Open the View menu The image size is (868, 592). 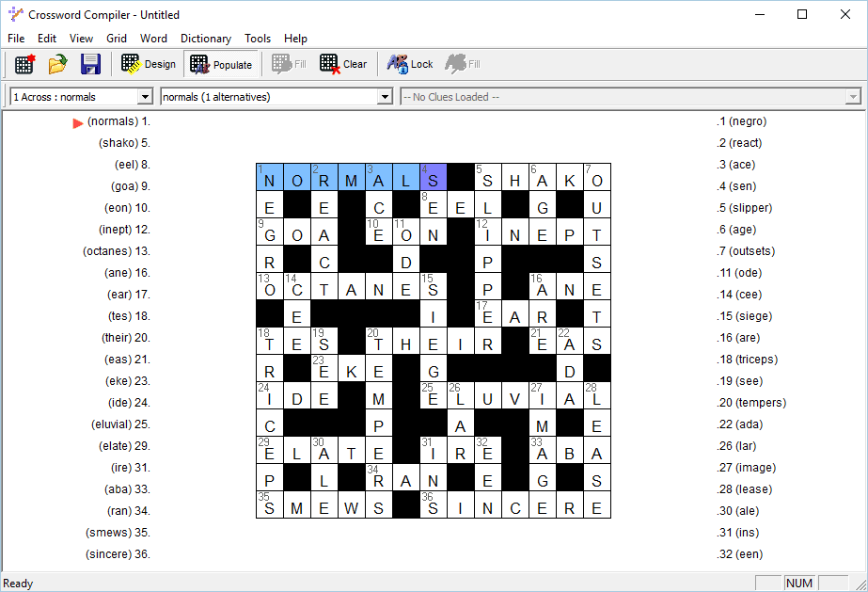point(82,39)
